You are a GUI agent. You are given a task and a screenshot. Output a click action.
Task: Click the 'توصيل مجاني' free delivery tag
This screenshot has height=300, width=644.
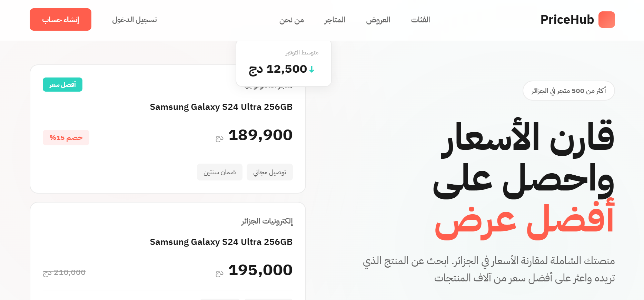coord(270,172)
